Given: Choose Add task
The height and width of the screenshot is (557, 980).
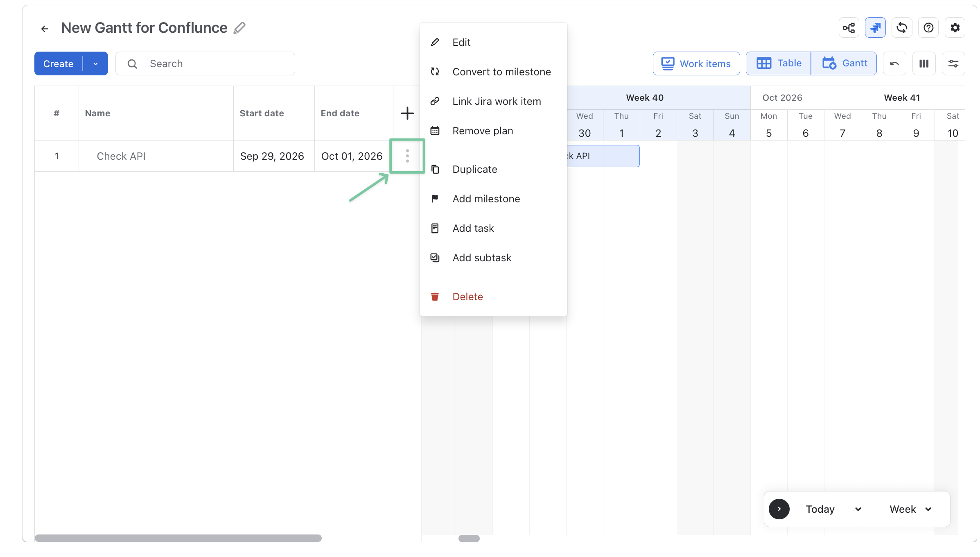Looking at the screenshot, I should tap(494, 228).
